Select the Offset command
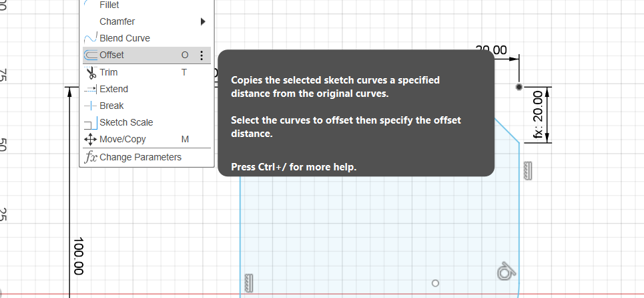This screenshot has height=298, width=644. click(x=147, y=55)
